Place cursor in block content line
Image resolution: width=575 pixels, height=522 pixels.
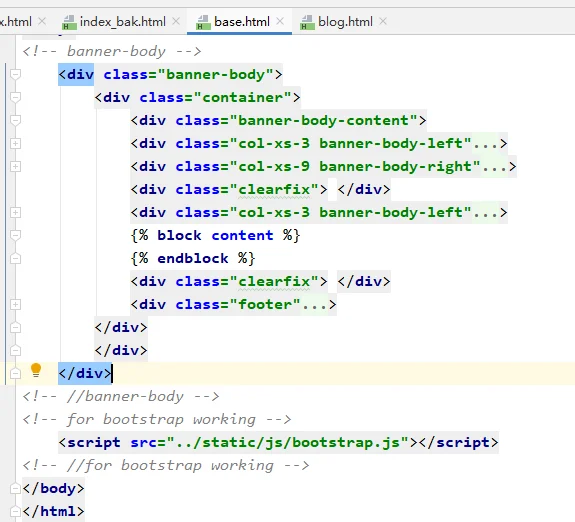click(x=215, y=236)
